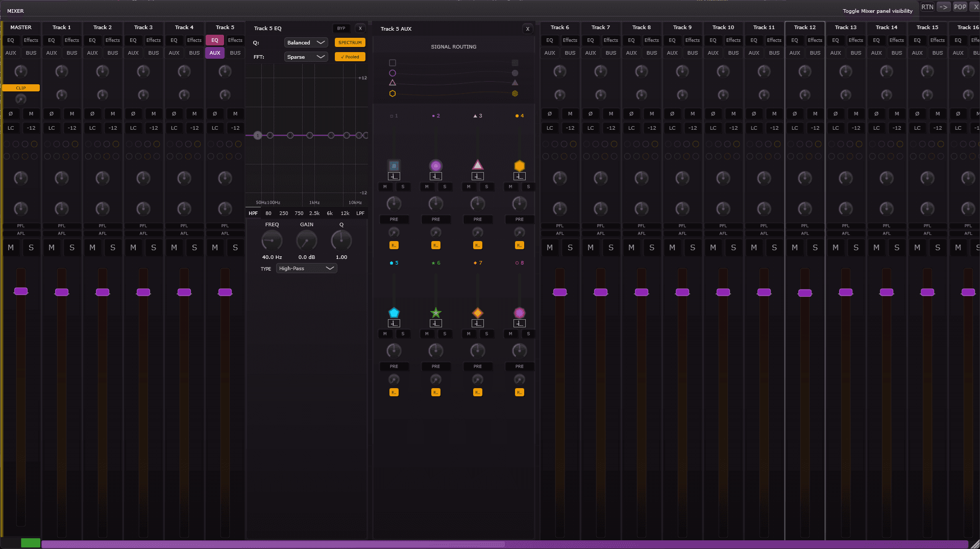
Task: Select EQ band node 3 on the graph
Action: [x=290, y=135]
